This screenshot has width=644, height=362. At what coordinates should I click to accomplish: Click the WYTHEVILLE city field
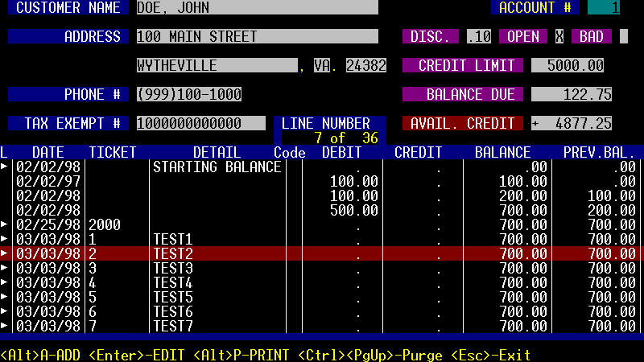click(217, 65)
